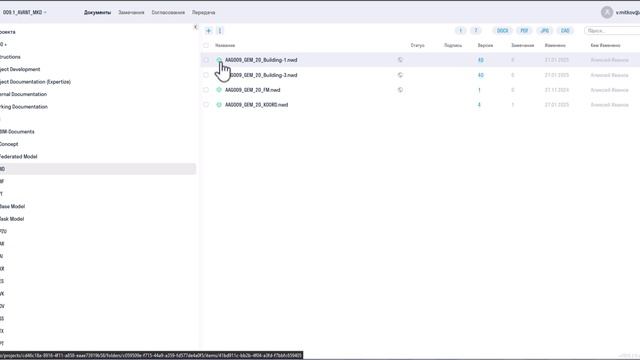Select the Concept folder
Image resolution: width=640 pixels, height=360 pixels.
point(9,144)
